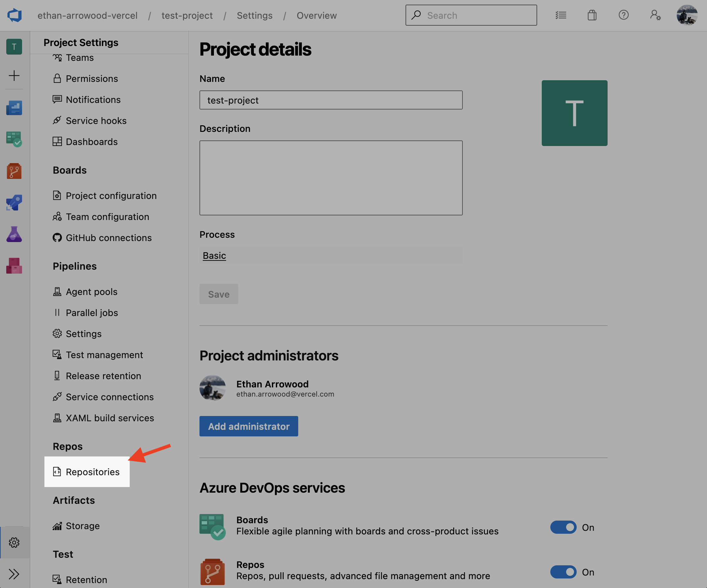
Task: Disable the Repos service toggle
Action: tap(563, 572)
